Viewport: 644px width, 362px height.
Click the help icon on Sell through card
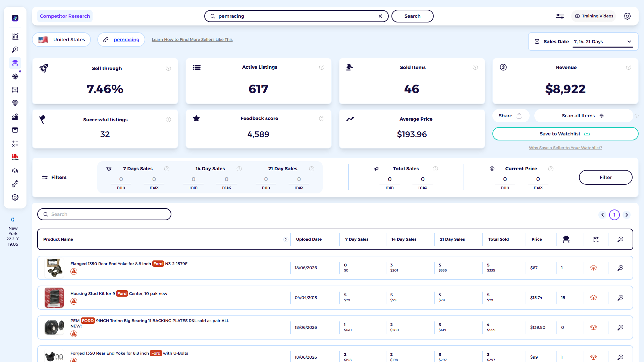pyautogui.click(x=168, y=68)
